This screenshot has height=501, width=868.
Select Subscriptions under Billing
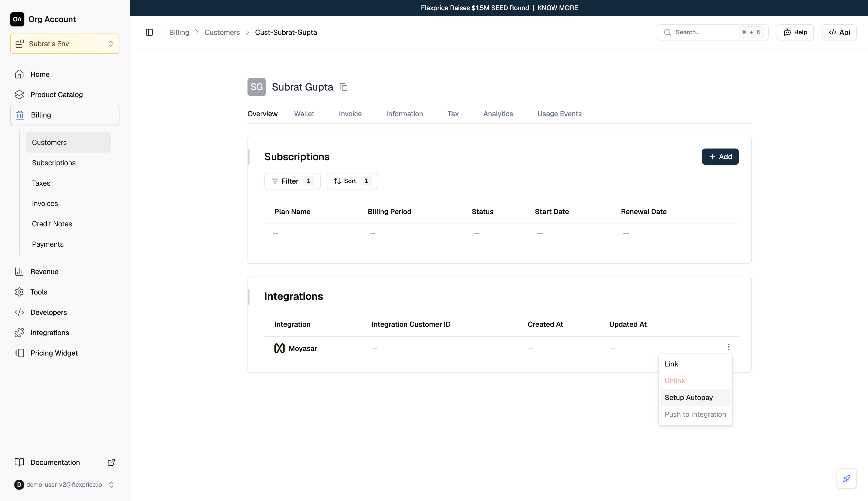(x=68, y=163)
